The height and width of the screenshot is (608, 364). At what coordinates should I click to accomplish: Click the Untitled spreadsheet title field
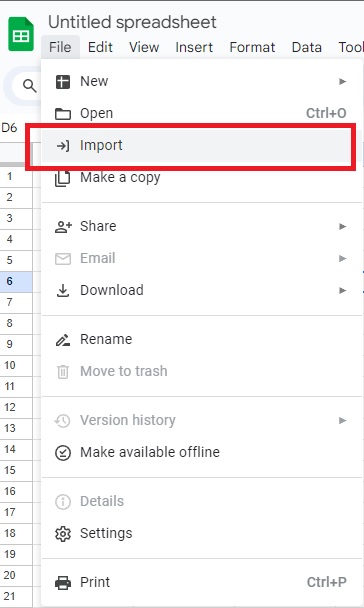(132, 22)
